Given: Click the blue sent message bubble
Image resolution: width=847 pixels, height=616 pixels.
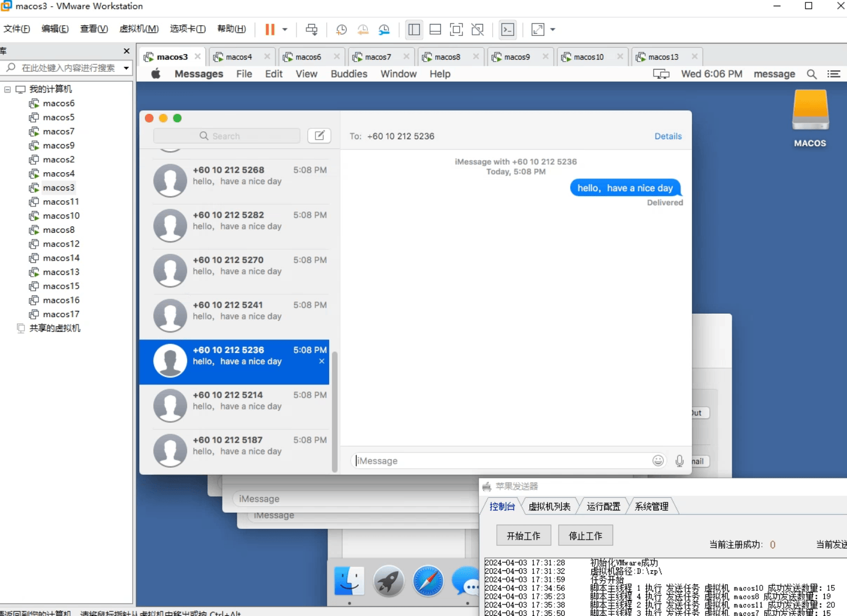Looking at the screenshot, I should (625, 188).
